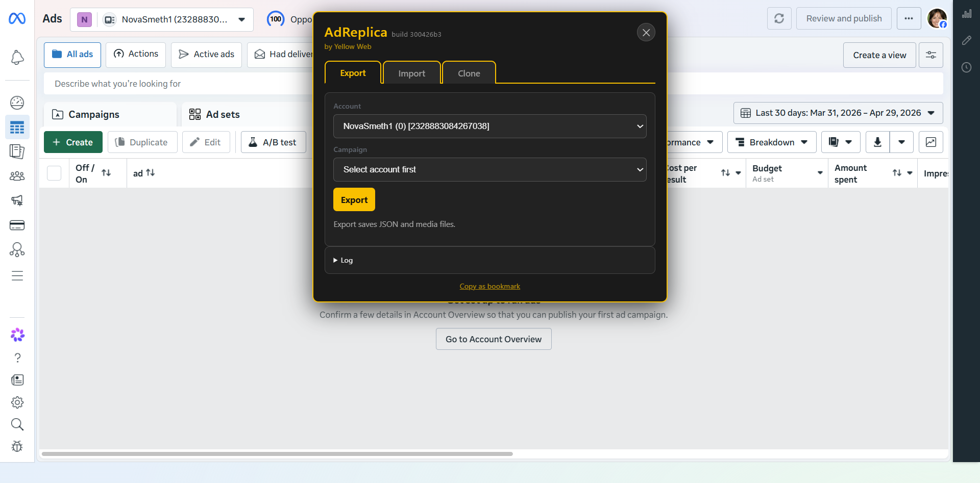This screenshot has width=980, height=483.
Task: Open the AdReplica Account dropdown
Action: click(x=490, y=126)
